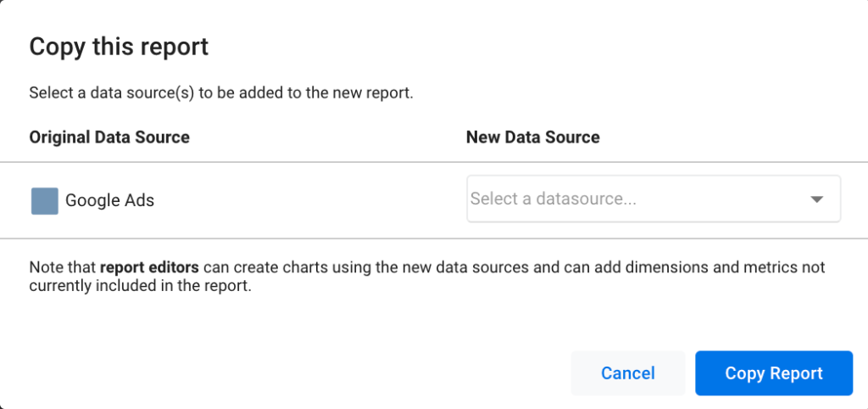Click the Select a data source(s) instruction line
Screen dimensions: 868x409
coord(221,92)
